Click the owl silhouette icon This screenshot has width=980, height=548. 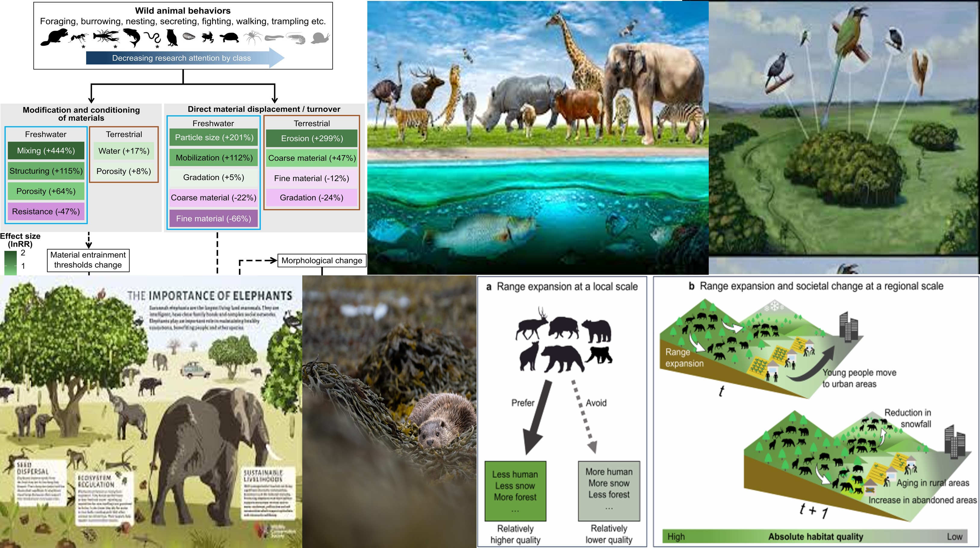point(172,38)
